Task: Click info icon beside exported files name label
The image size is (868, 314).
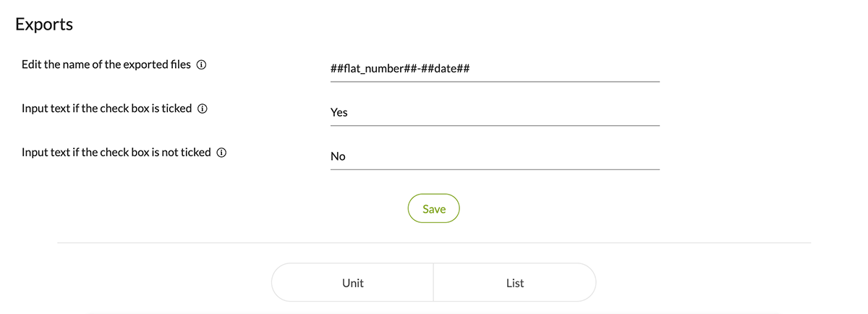Action: 202,65
